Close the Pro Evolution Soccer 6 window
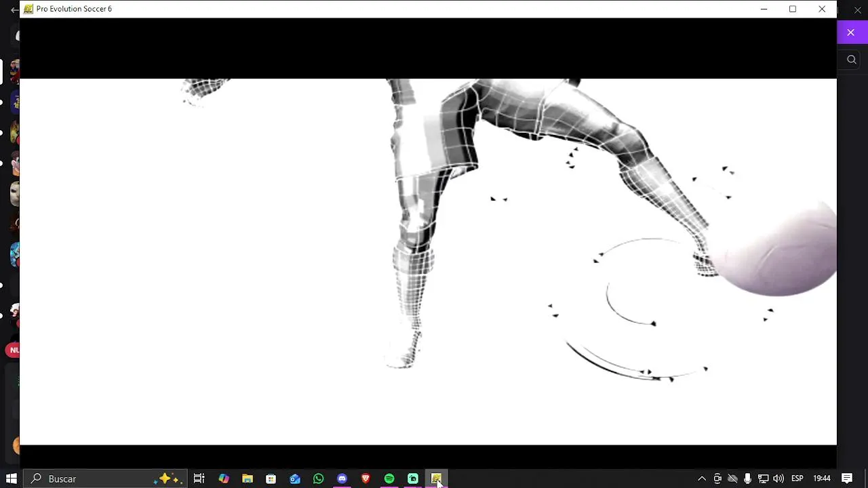868x488 pixels. [x=822, y=9]
